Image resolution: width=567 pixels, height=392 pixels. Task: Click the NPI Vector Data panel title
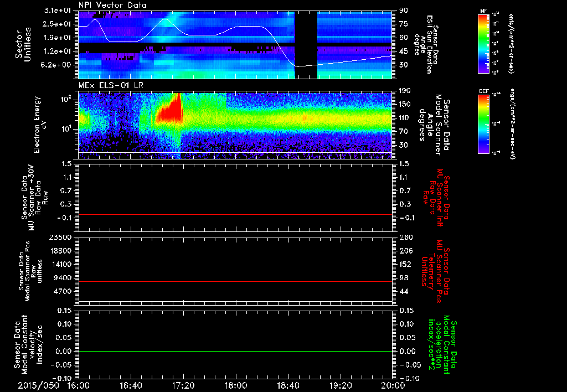tap(112, 5)
